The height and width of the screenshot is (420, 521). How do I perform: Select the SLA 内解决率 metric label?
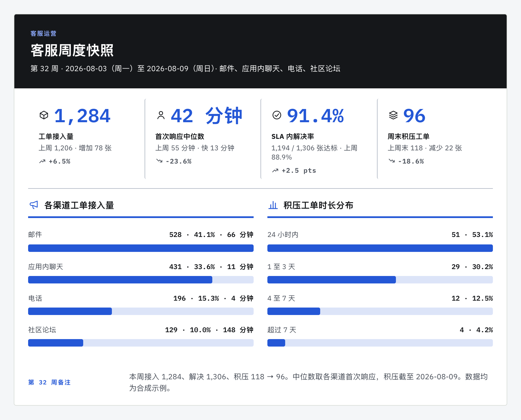click(x=293, y=137)
